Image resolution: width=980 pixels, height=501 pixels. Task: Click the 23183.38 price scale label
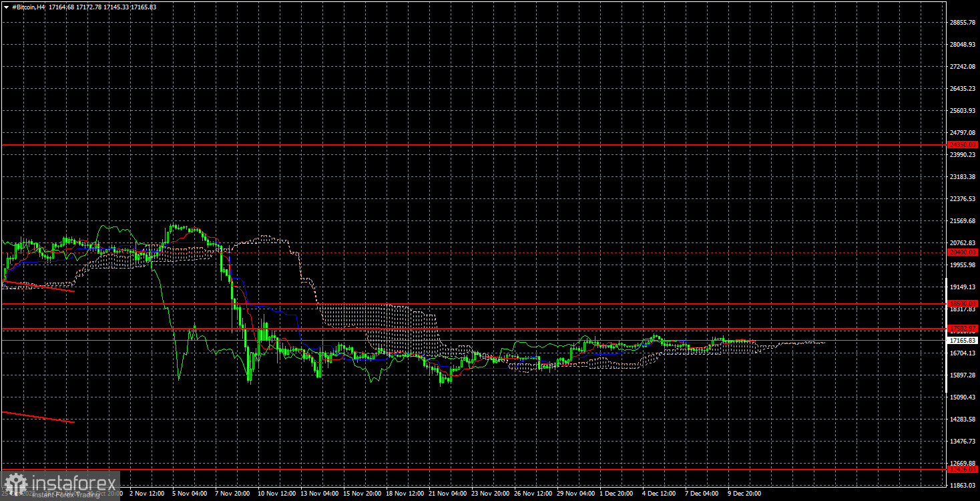[x=963, y=176]
